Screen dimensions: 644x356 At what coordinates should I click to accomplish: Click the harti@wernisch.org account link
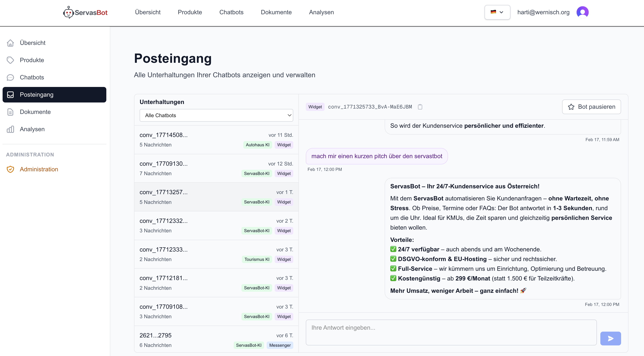(543, 12)
